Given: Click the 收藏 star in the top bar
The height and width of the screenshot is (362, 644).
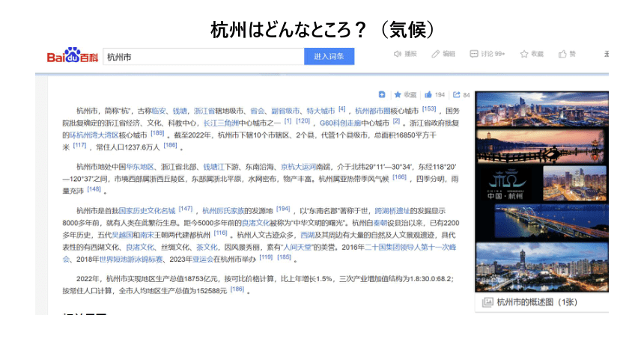Looking at the screenshot, I should click(x=523, y=54).
